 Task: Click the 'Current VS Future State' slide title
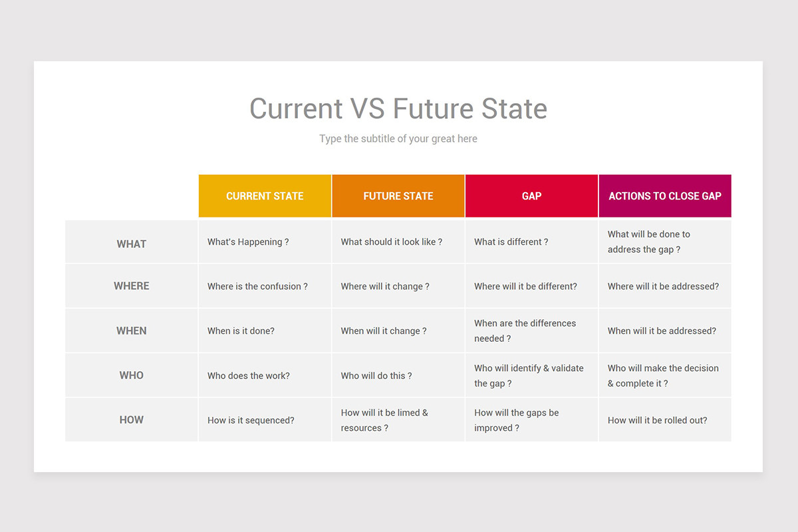(x=398, y=108)
